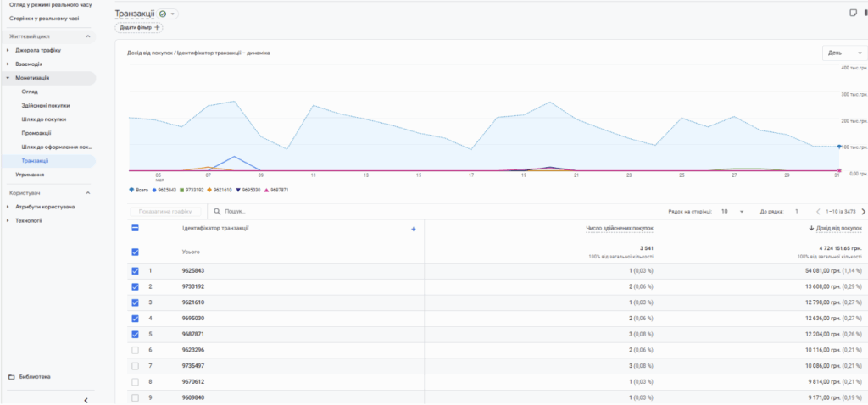The image size is (868, 405).
Task: Uncheck the checkbox for transaction 9625843
Action: (135, 271)
